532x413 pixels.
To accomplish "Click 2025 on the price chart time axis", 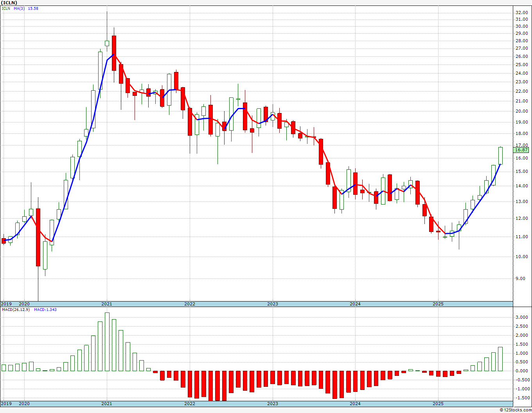I will click(438, 304).
